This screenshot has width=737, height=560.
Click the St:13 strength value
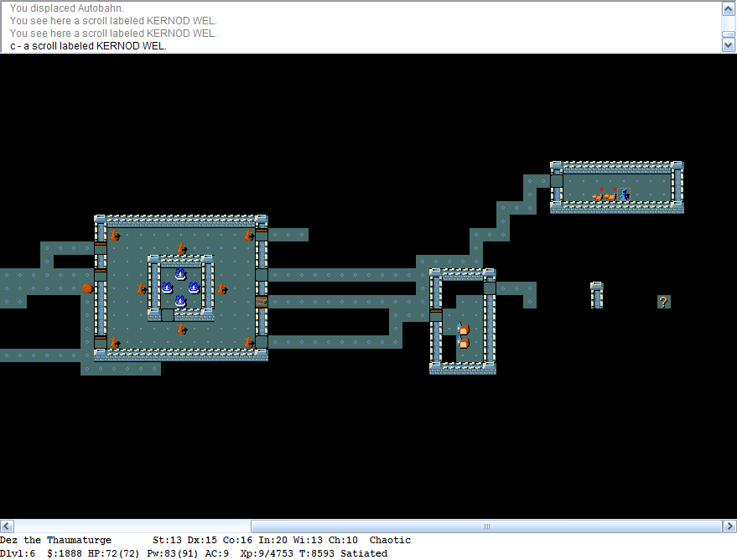[167, 540]
